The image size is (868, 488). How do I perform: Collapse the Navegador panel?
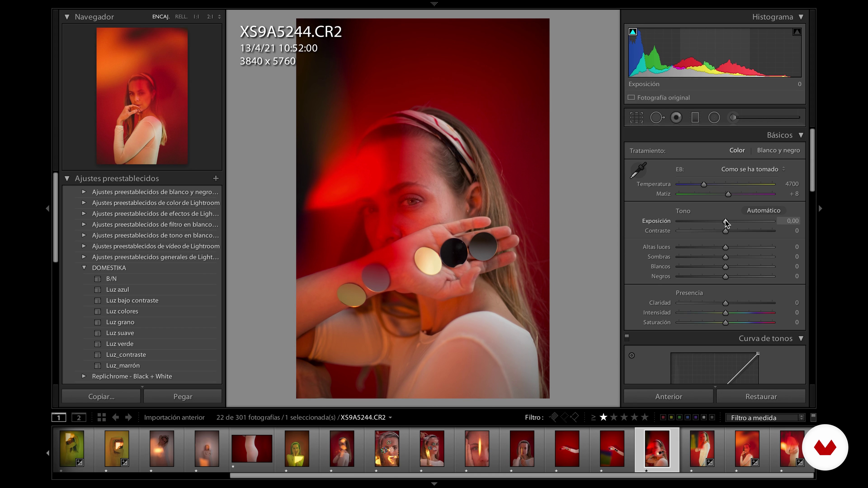click(x=67, y=17)
